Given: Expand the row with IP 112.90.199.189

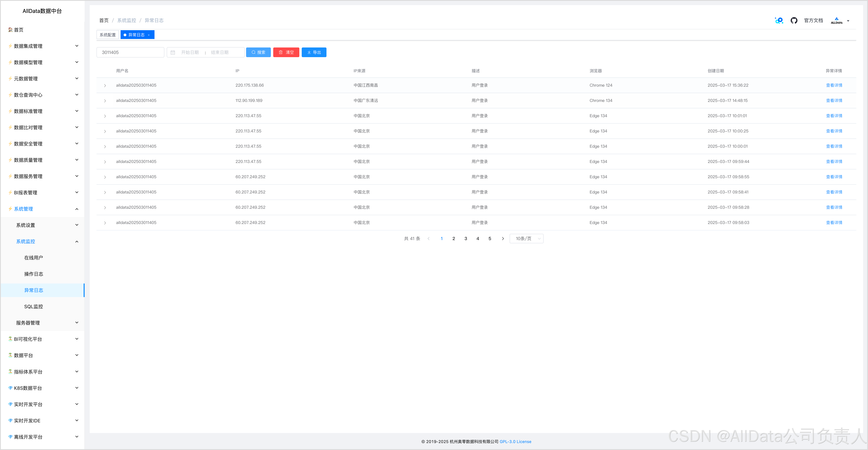Looking at the screenshot, I should pyautogui.click(x=105, y=101).
